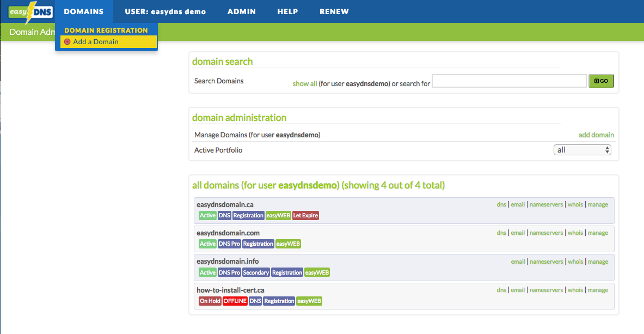644x334 pixels.
Task: Open whois for easydnsdomain.ca
Action: (575, 204)
